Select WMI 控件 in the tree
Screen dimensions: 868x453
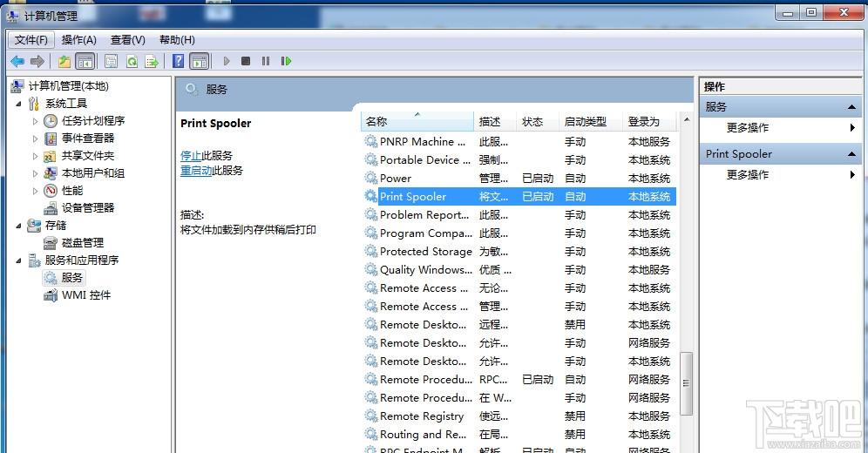pyautogui.click(x=86, y=295)
